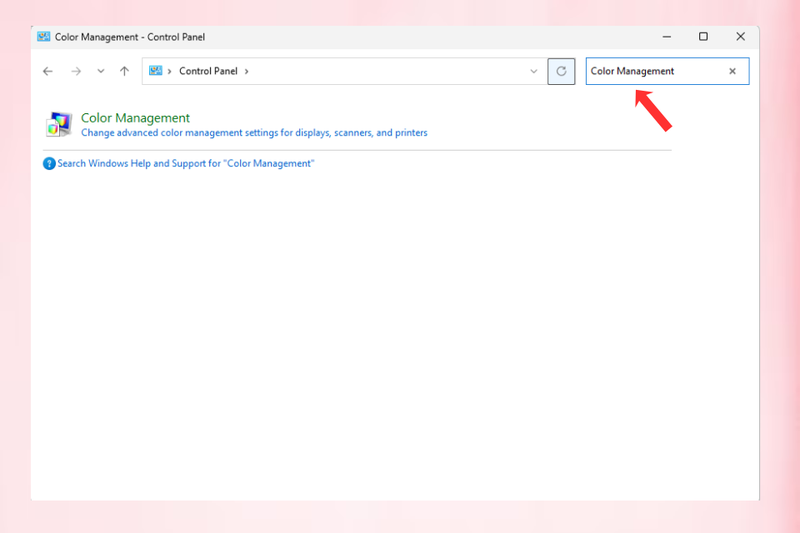The width and height of the screenshot is (800, 533).
Task: Select Control Panel breadcrumb in address bar
Action: 208,71
